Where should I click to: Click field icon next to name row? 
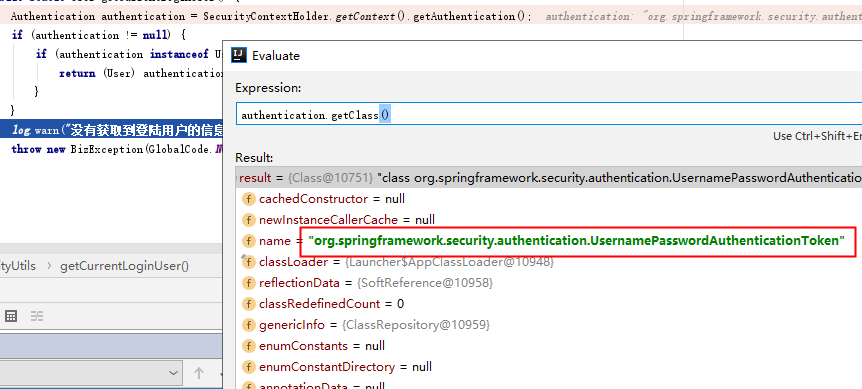point(248,241)
